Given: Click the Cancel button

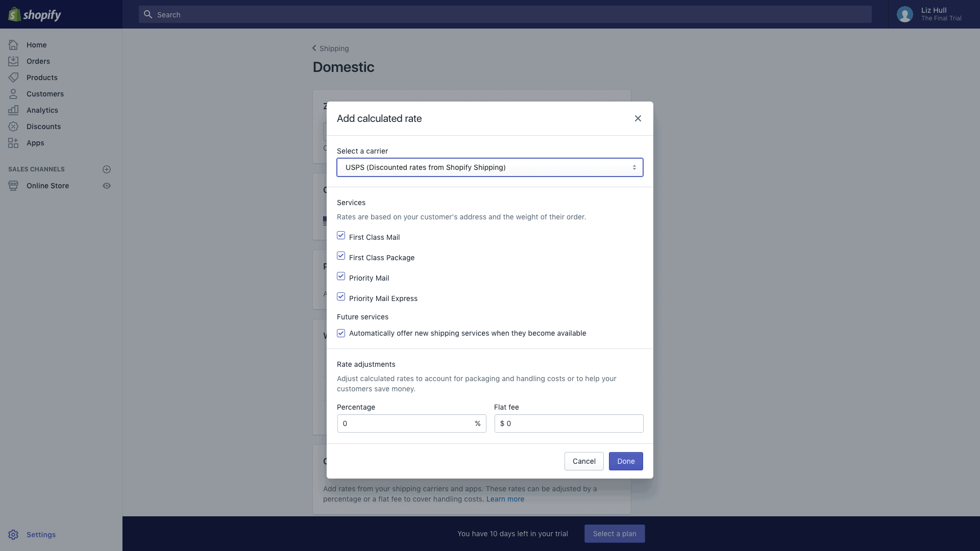Looking at the screenshot, I should click(x=584, y=461).
